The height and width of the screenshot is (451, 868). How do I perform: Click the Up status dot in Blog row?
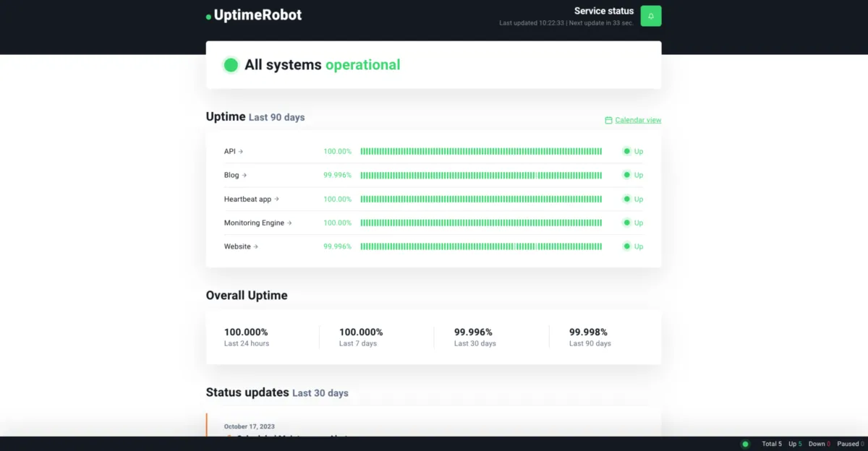(x=627, y=175)
